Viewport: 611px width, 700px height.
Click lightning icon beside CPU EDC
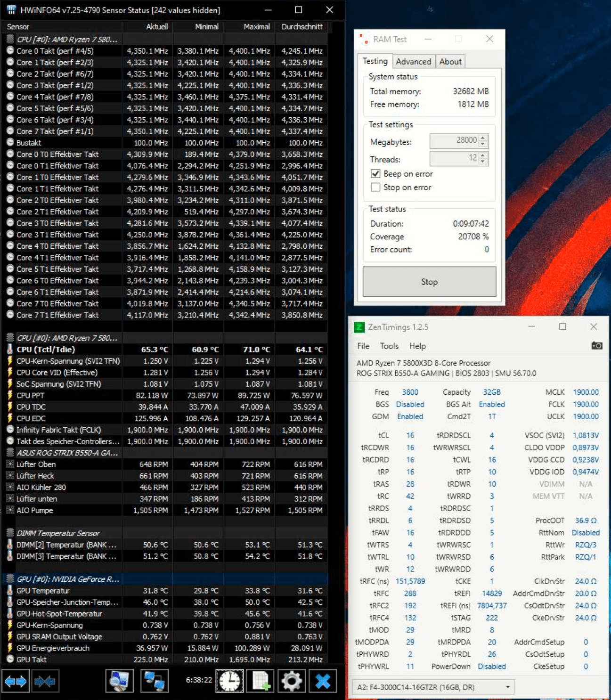click(x=10, y=418)
